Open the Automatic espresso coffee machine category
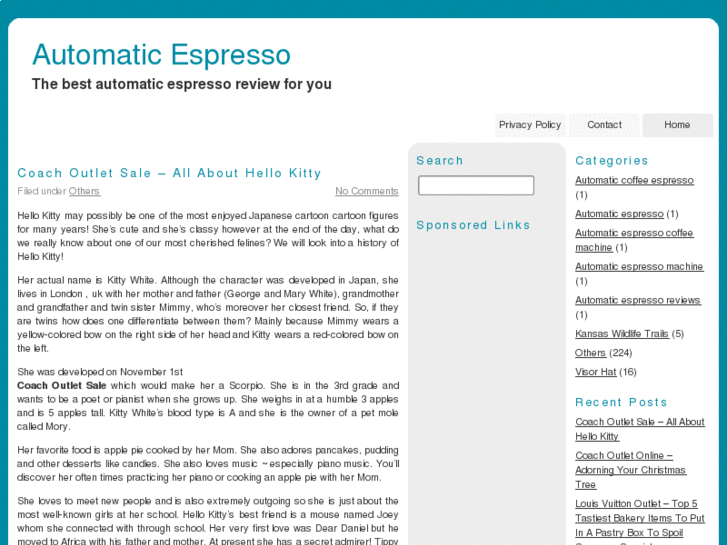 (634, 240)
